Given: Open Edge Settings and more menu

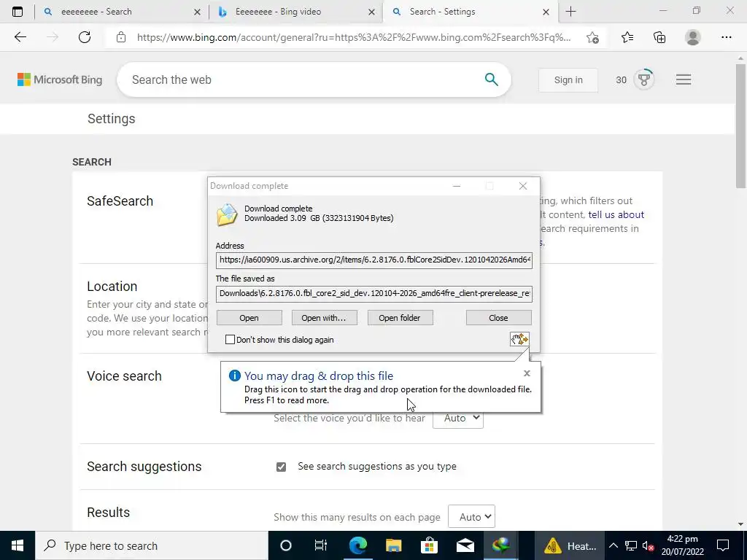Looking at the screenshot, I should point(726,37).
